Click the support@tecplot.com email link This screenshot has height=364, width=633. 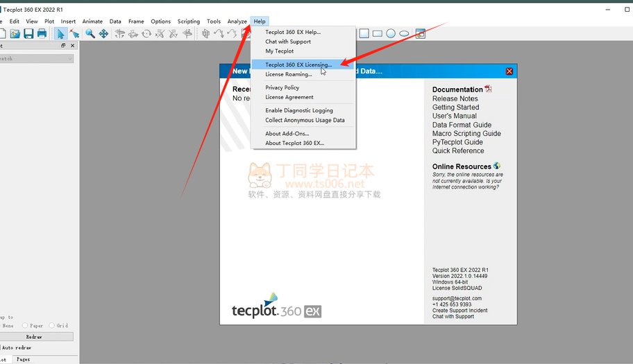457,298
